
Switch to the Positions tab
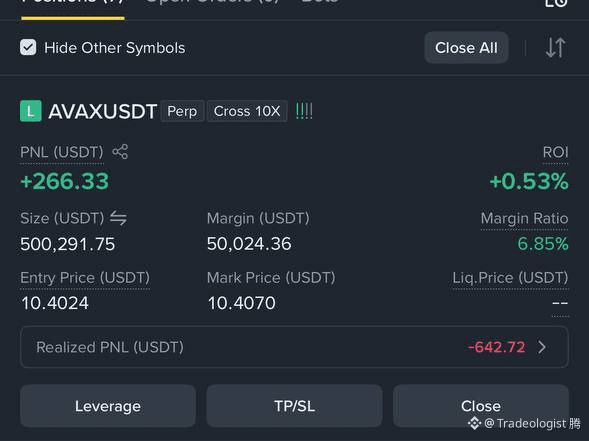[x=72, y=2]
